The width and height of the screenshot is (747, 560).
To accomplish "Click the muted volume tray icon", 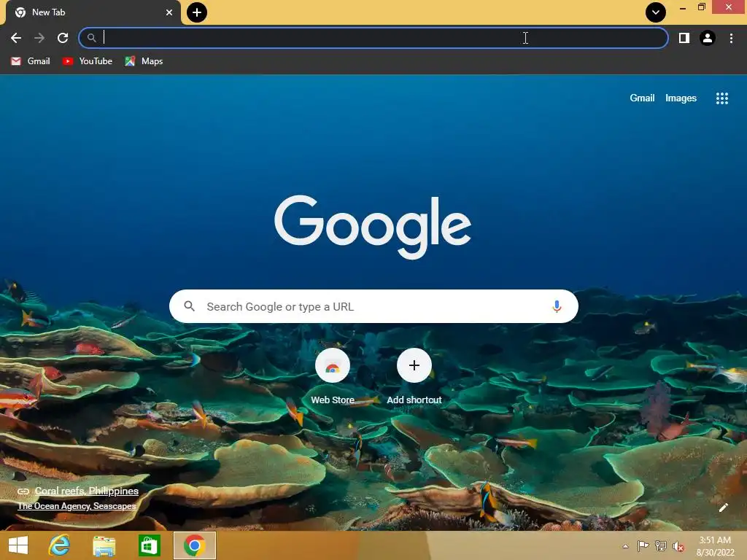I will pos(678,546).
